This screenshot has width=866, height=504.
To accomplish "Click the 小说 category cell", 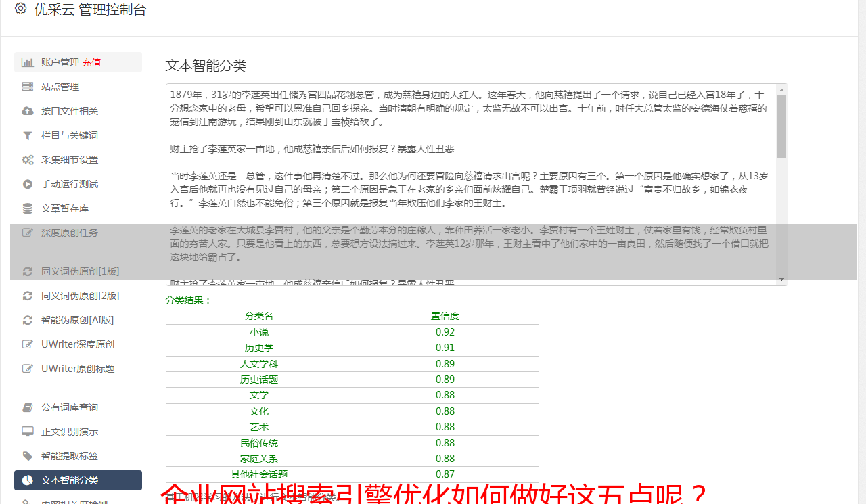I will coord(259,332).
